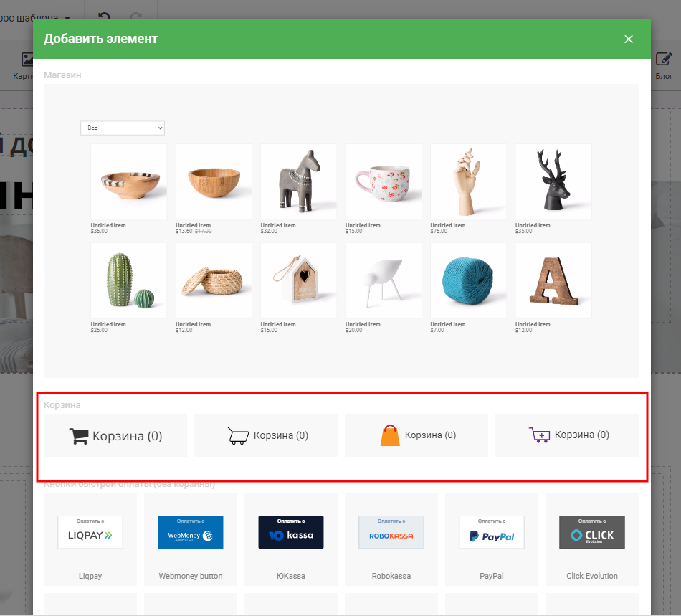This screenshot has height=616, width=681.
Task: Add the Robokassa payment button
Action: click(391, 539)
